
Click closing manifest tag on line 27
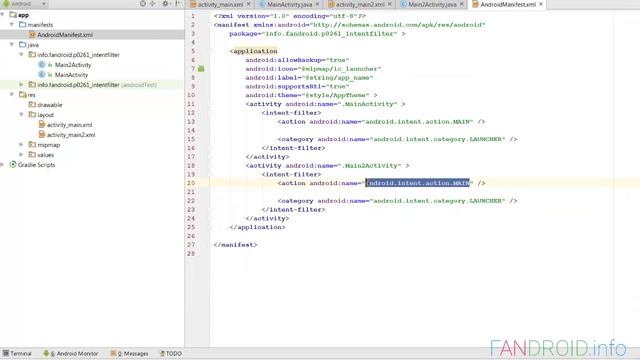236,245
